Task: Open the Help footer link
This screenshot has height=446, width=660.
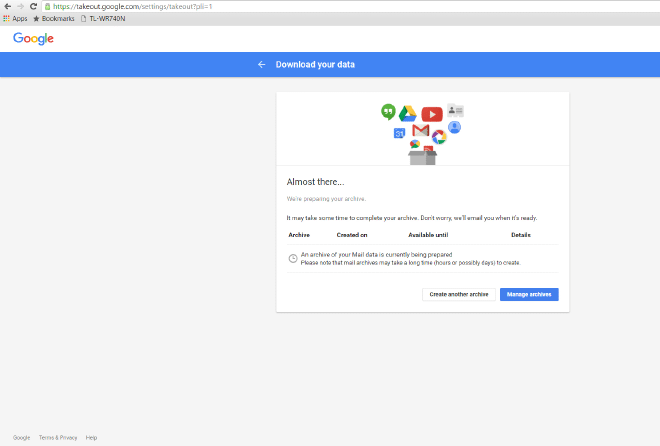Action: coord(91,437)
